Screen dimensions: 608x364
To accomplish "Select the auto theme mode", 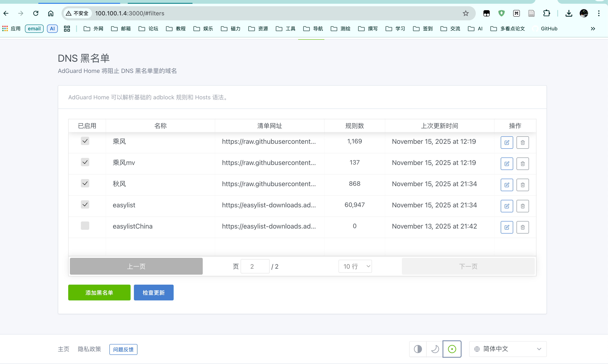I will coord(452,349).
